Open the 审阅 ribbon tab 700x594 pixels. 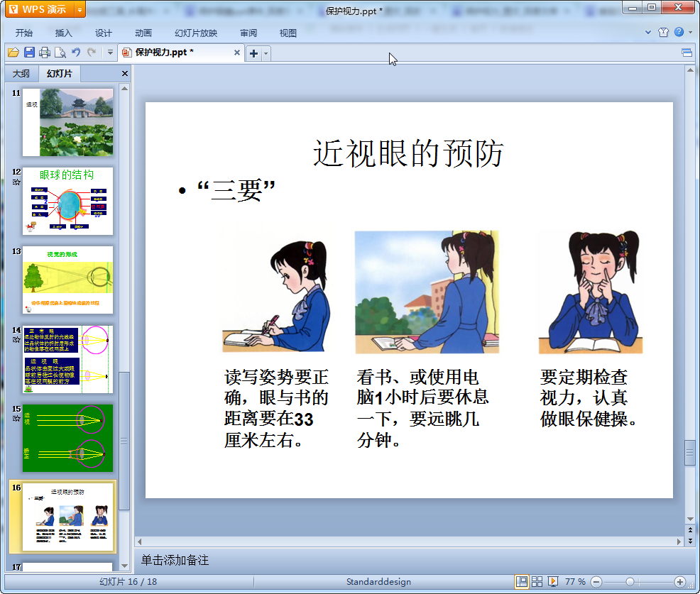click(x=248, y=33)
